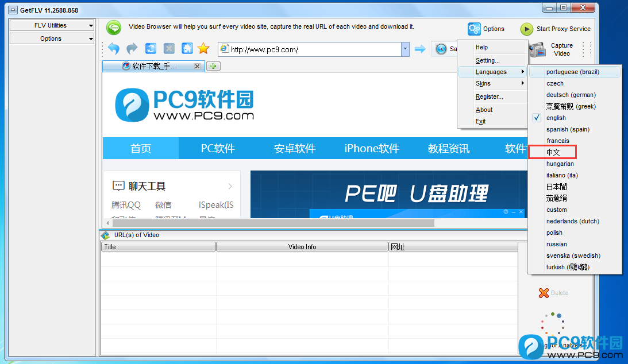Click the Capture Video camcorder icon
Image resolution: width=628 pixels, height=364 pixels.
pos(537,49)
